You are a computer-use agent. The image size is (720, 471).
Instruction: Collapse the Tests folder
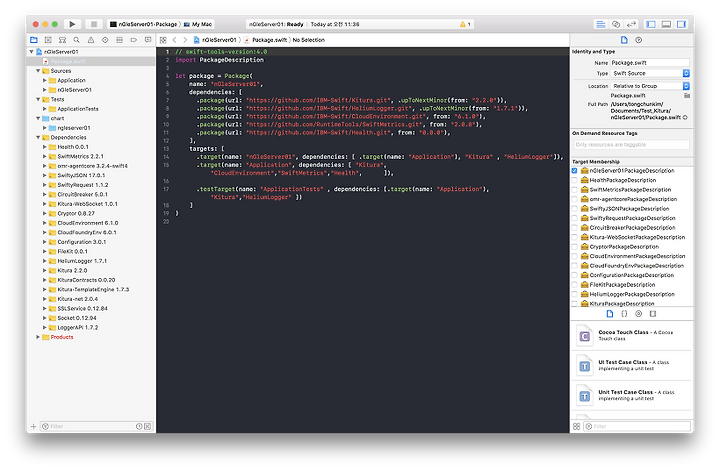point(38,99)
